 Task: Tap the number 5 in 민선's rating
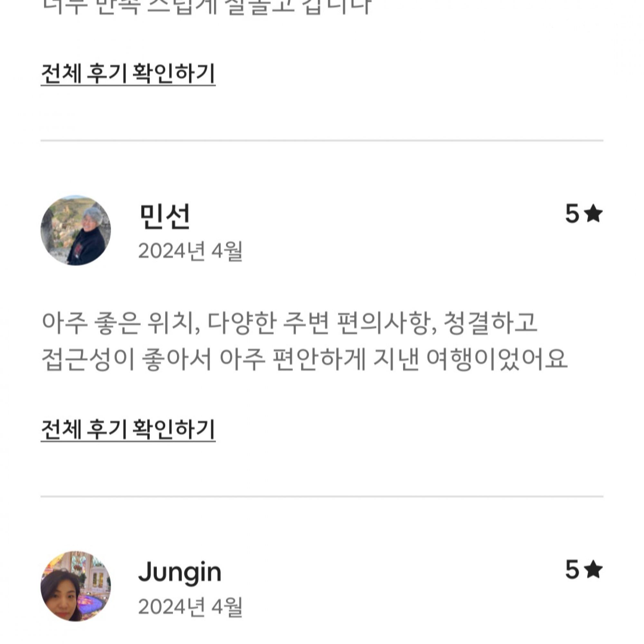point(572,214)
